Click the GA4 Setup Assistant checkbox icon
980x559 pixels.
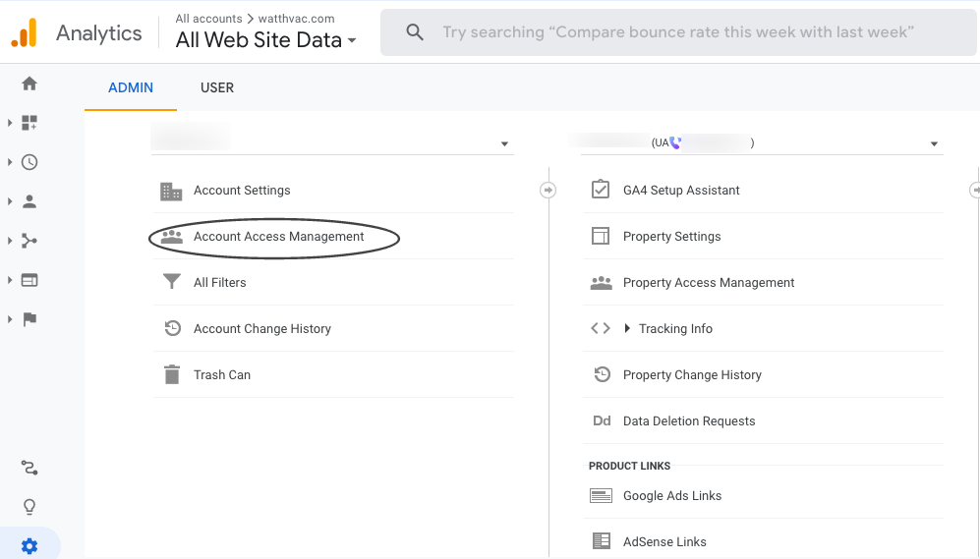coord(601,190)
